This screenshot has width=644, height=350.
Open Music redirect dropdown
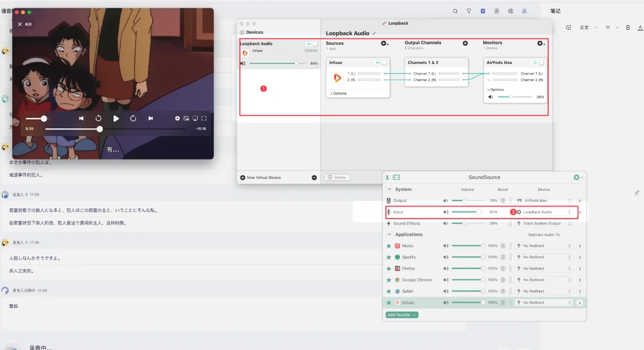[544, 246]
